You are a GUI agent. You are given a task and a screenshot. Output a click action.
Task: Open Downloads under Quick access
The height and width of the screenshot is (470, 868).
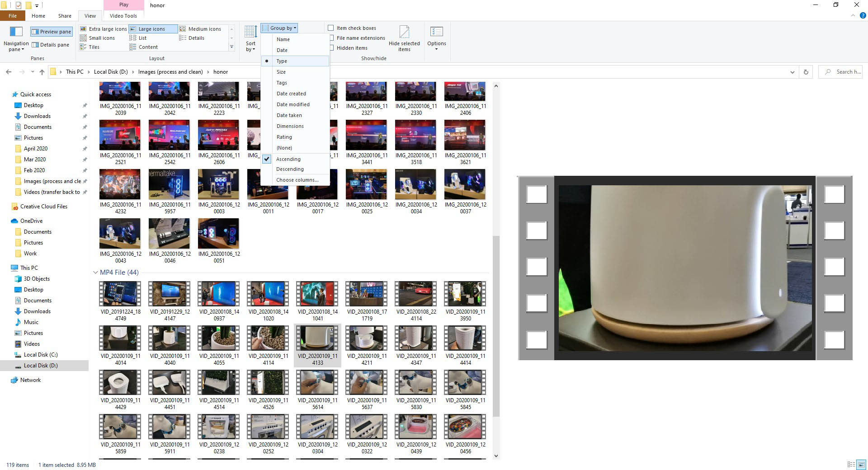[37, 116]
